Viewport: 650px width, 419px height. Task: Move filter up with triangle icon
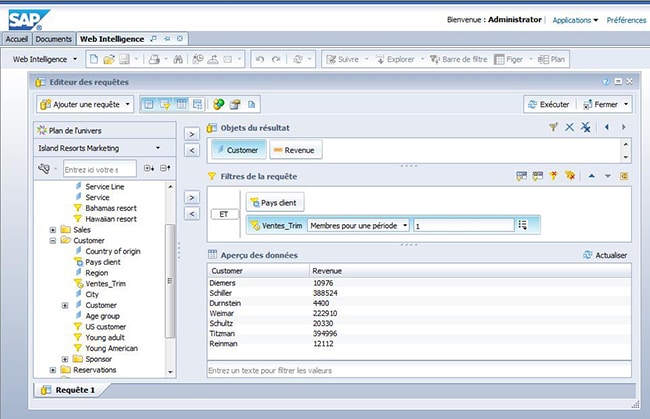pos(592,176)
